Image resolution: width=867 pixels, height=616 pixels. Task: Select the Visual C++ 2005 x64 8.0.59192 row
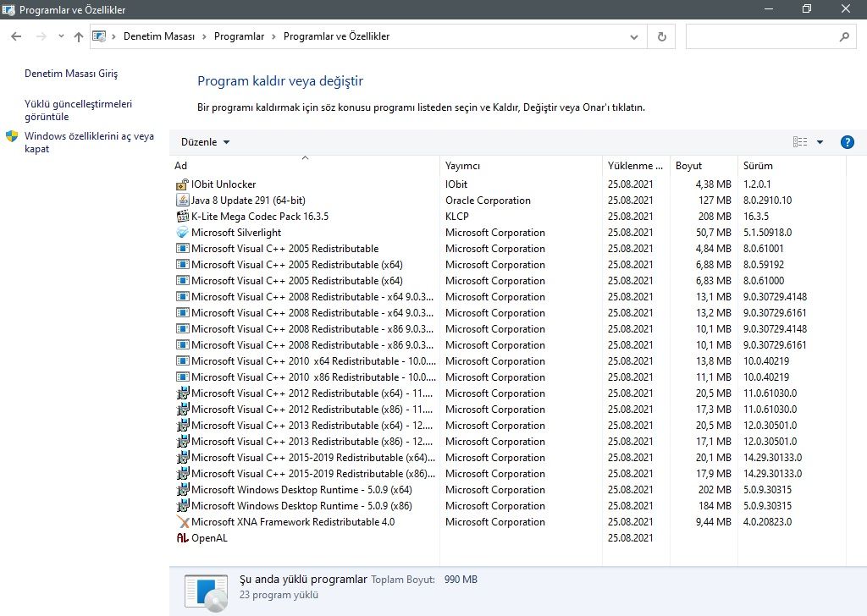(508, 265)
